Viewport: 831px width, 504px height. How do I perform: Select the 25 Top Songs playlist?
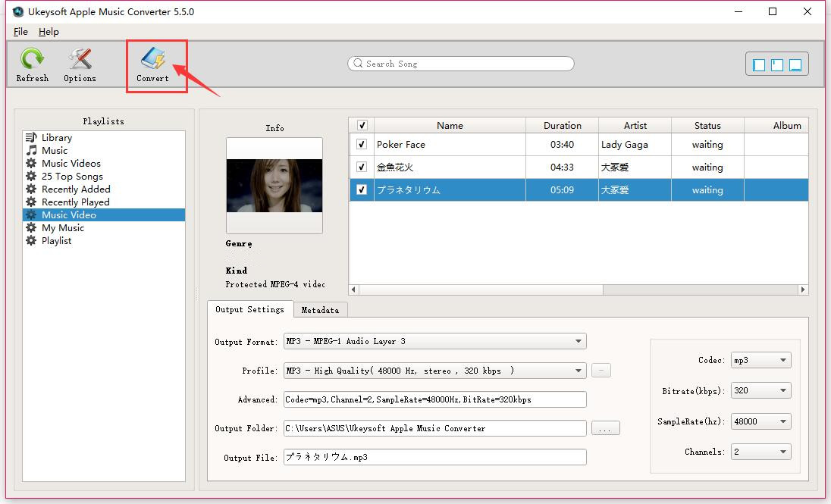click(x=104, y=176)
